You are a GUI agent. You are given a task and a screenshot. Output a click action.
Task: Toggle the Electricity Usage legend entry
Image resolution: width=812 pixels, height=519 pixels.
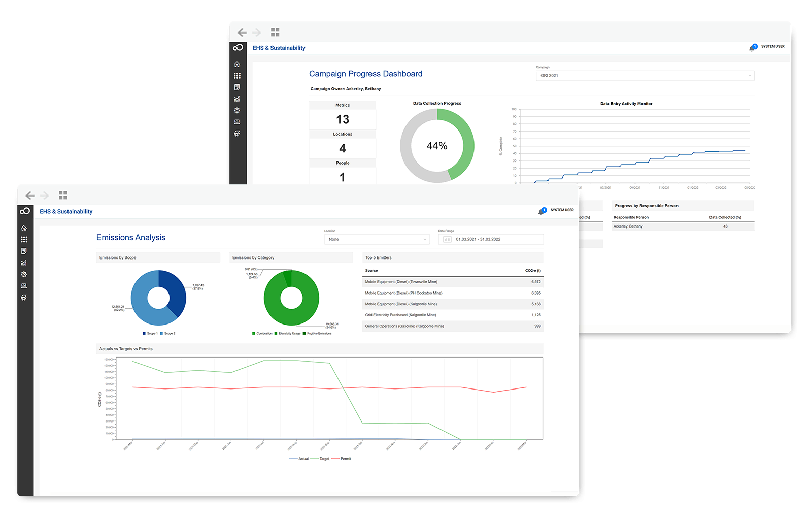(x=287, y=334)
